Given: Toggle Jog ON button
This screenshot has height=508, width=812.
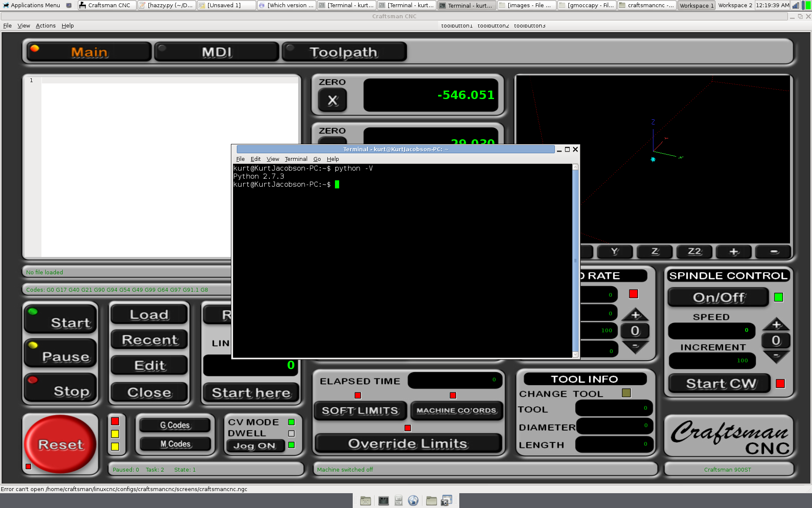Looking at the screenshot, I should 255,446.
